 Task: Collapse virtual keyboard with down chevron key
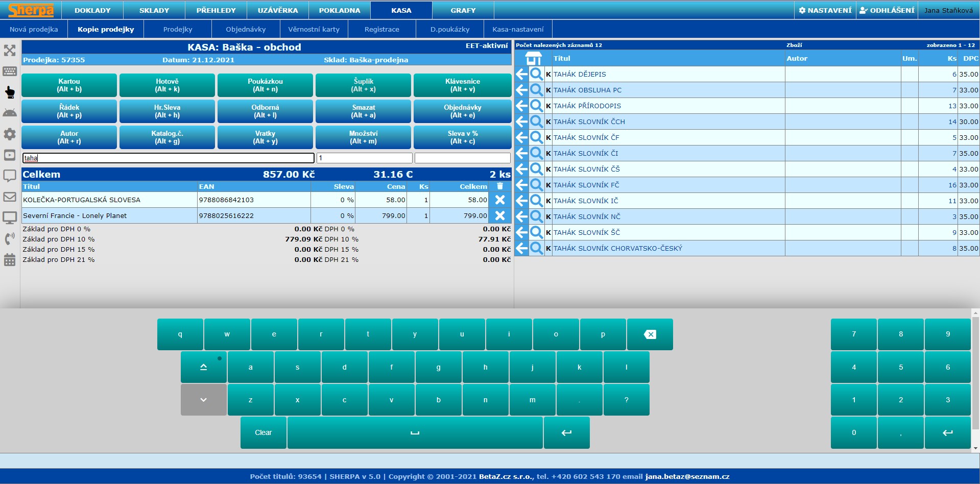[x=203, y=400]
